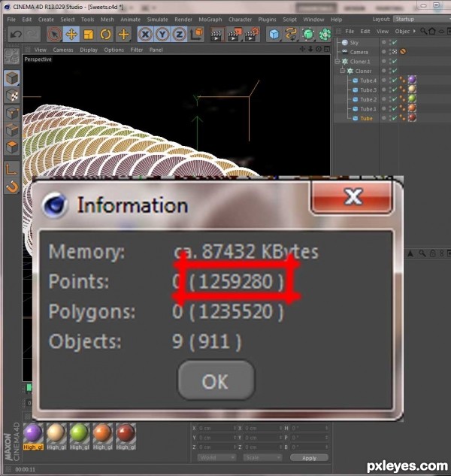The image size is (451, 476).
Task: Open Render Settings clapperboard gear icon
Action: click(x=252, y=35)
